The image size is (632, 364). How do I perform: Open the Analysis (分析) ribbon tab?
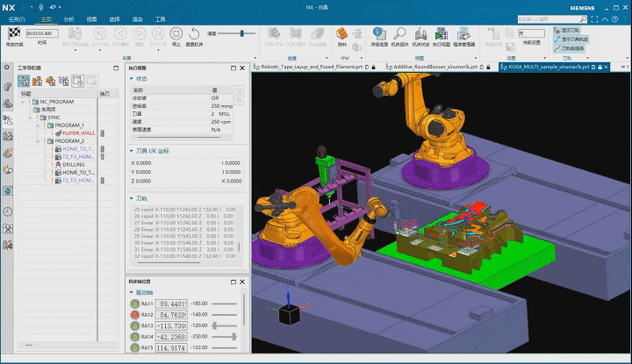coord(69,19)
